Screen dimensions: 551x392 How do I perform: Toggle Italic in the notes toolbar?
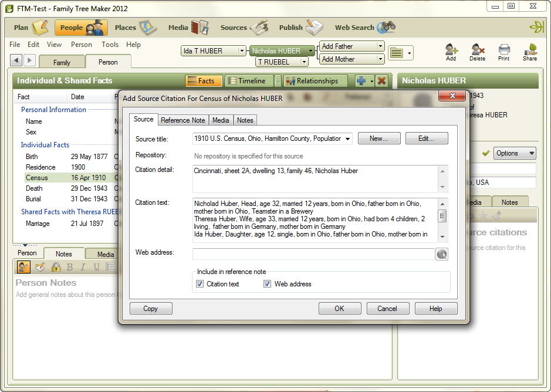[x=83, y=267]
